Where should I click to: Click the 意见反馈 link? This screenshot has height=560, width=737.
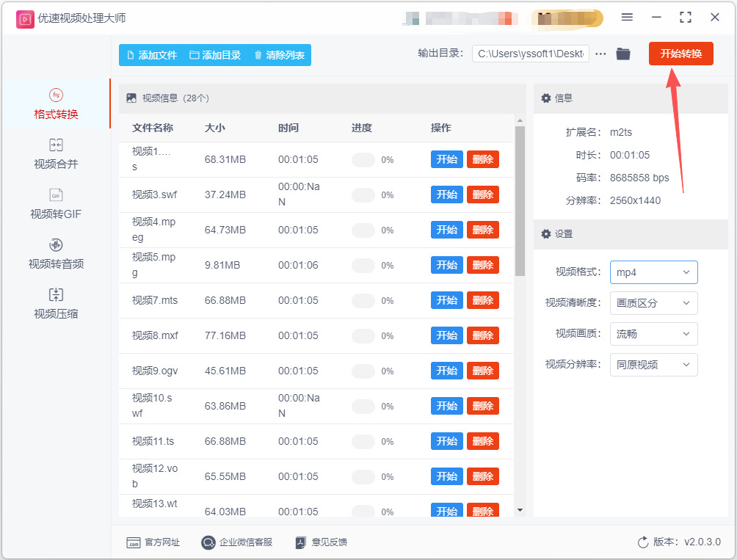[322, 542]
